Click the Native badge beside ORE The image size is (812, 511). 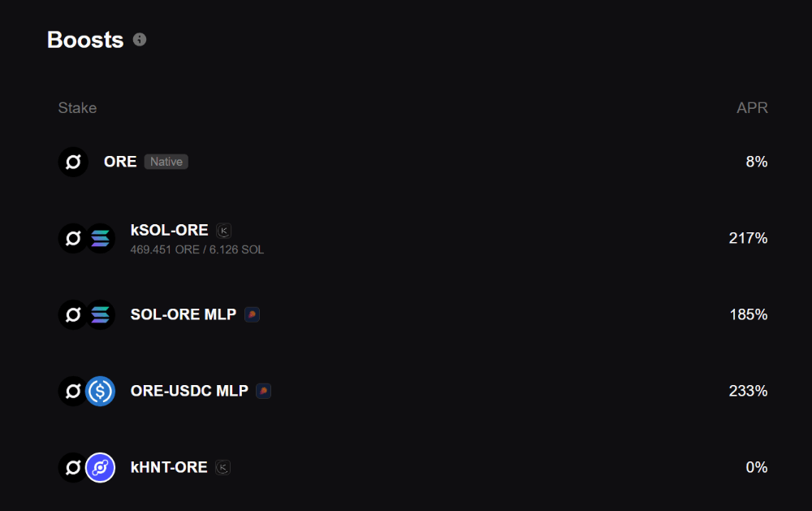[166, 162]
